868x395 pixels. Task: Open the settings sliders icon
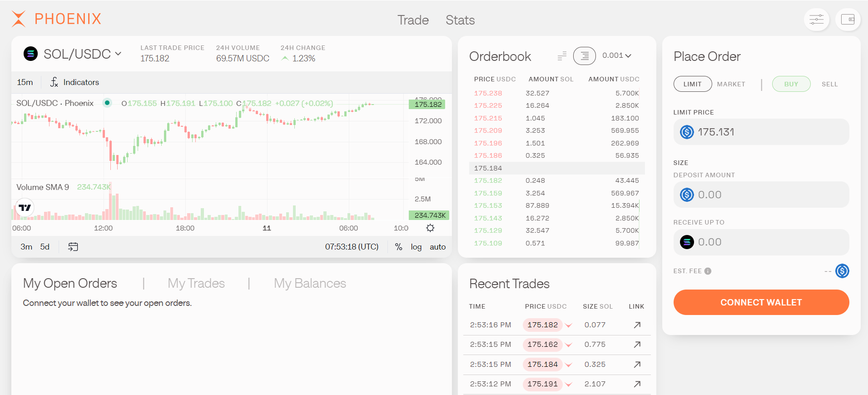click(816, 20)
